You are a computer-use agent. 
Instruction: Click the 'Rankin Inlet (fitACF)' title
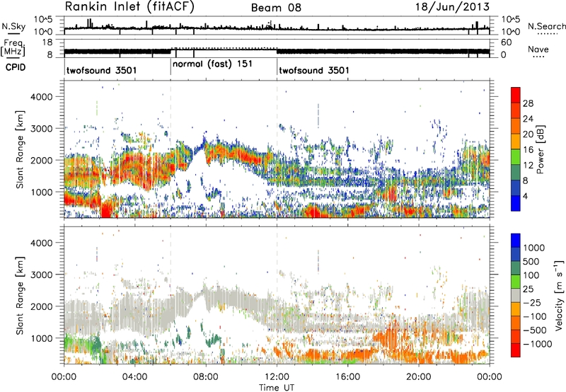click(129, 7)
